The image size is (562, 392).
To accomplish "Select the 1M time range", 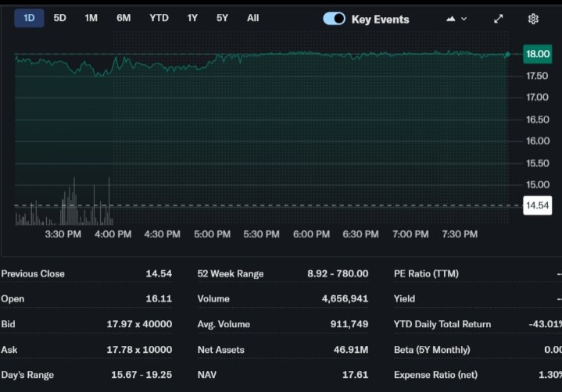I will (x=91, y=18).
